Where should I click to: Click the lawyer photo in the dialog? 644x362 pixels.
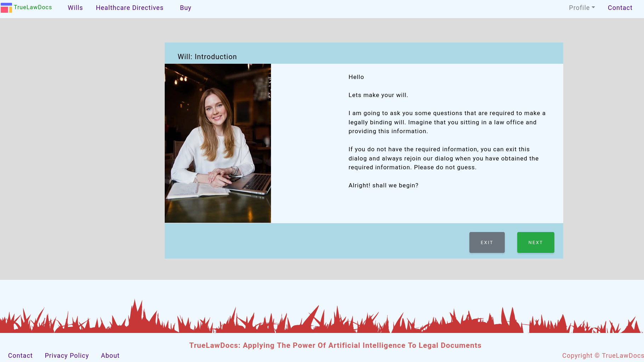coord(218,143)
